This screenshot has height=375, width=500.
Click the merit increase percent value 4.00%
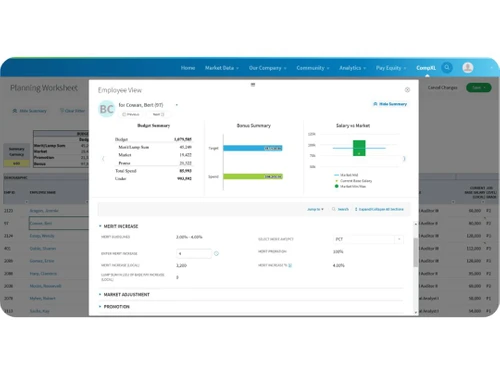point(339,266)
